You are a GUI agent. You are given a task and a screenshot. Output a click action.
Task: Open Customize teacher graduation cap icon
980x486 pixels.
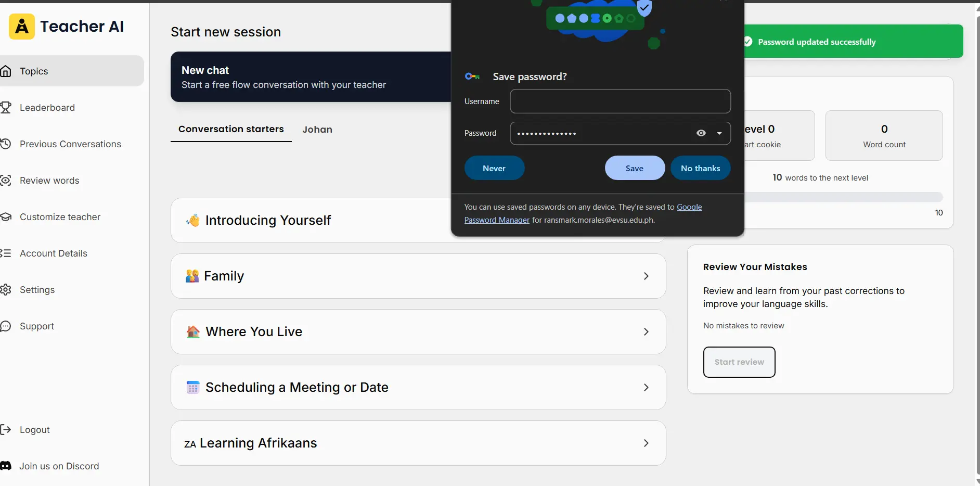(x=6, y=217)
